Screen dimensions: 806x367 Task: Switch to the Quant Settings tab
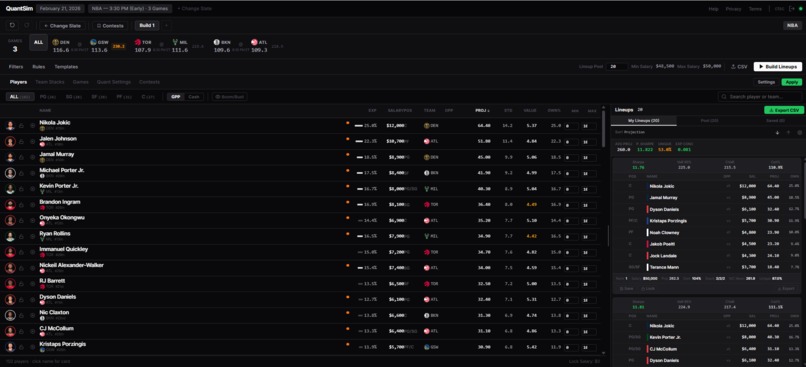click(114, 82)
